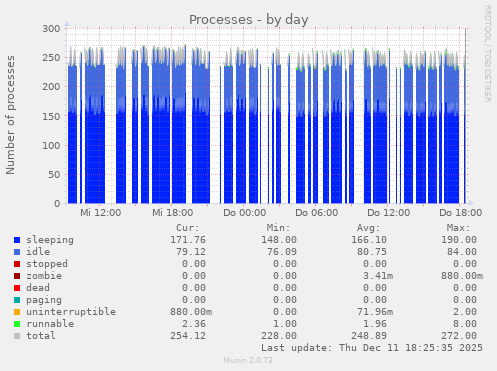Viewport: 497px width, 371px height.
Task: Click uninterruptible average value 71.96m
Action: [x=375, y=312]
